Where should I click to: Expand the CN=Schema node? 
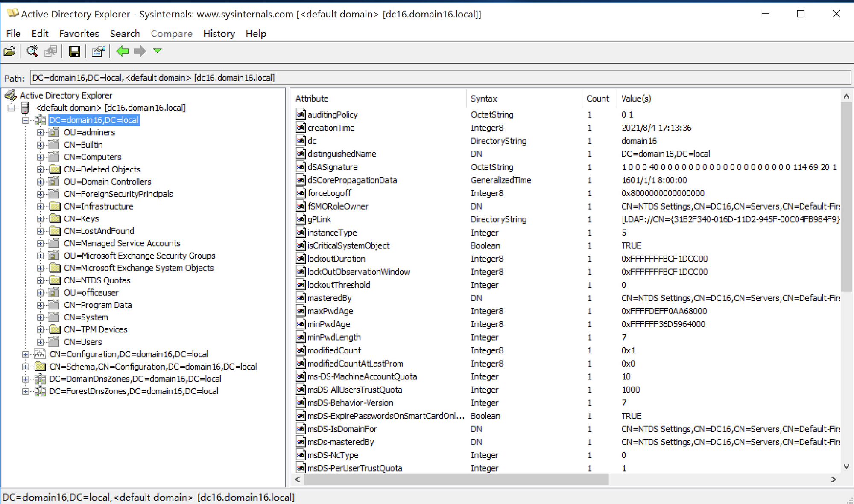tap(26, 367)
